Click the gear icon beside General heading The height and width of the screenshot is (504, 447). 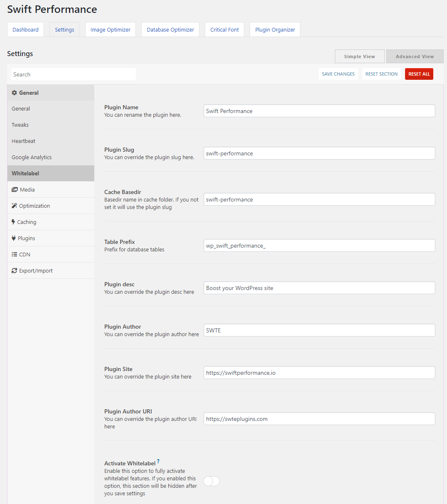click(x=15, y=93)
